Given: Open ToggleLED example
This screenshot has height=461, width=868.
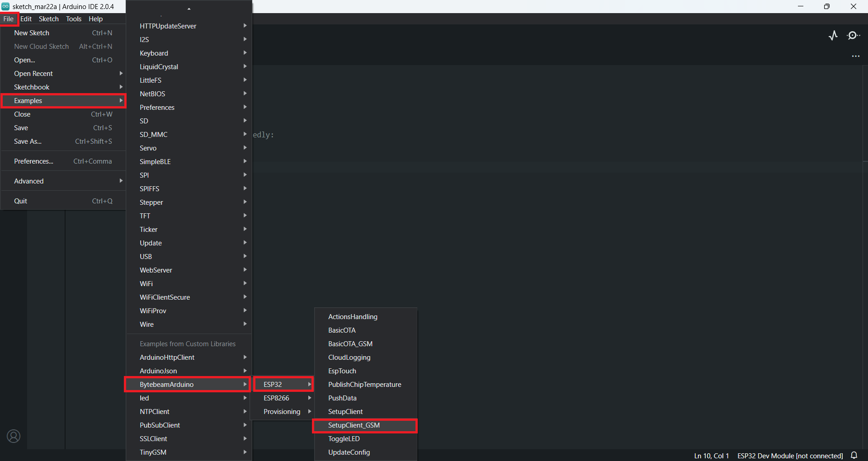Looking at the screenshot, I should tap(366, 439).
